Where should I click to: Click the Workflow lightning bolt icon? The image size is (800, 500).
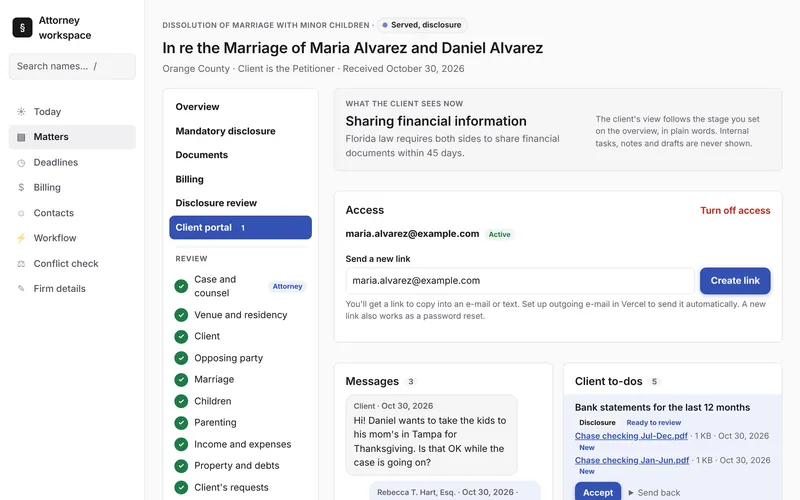tap(21, 238)
